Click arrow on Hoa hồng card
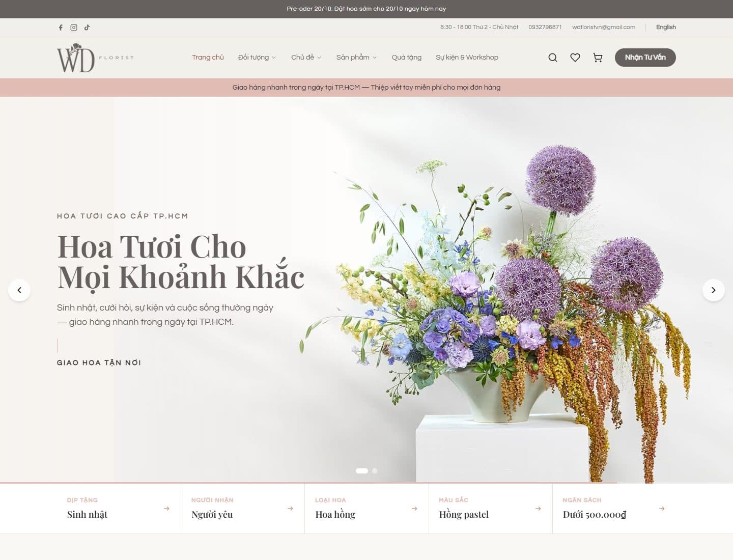Screen dimensions: 733x560 [414, 509]
